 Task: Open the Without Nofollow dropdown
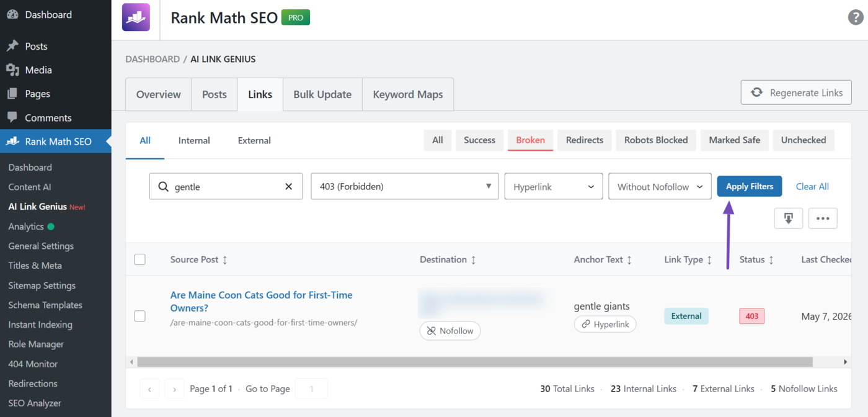660,186
